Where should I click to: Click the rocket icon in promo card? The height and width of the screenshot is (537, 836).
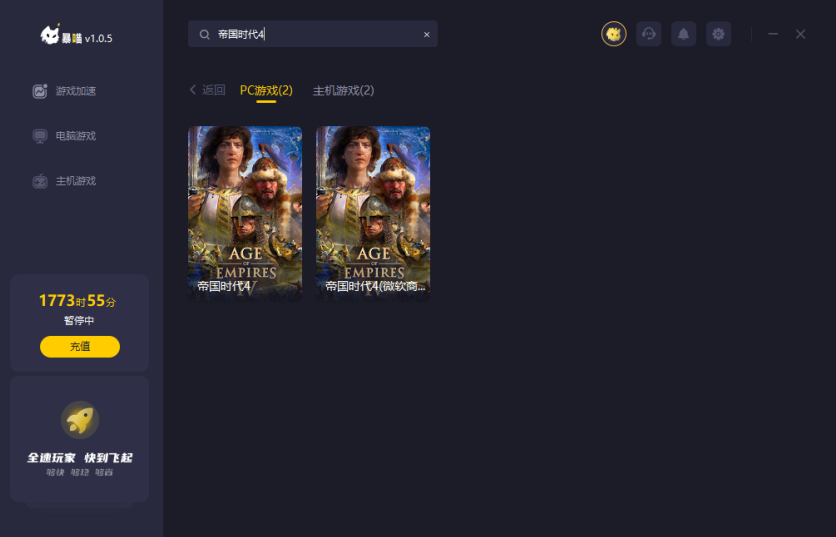click(80, 420)
